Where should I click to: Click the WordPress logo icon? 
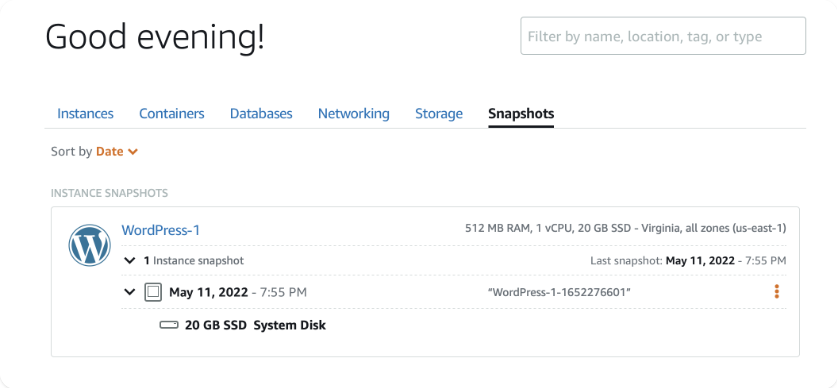click(90, 245)
